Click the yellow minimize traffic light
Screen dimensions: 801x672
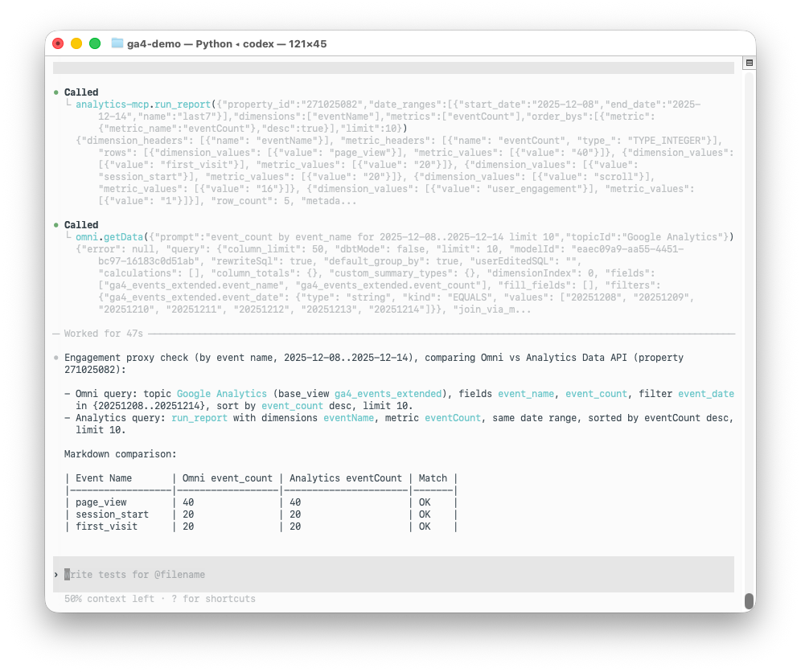point(76,44)
